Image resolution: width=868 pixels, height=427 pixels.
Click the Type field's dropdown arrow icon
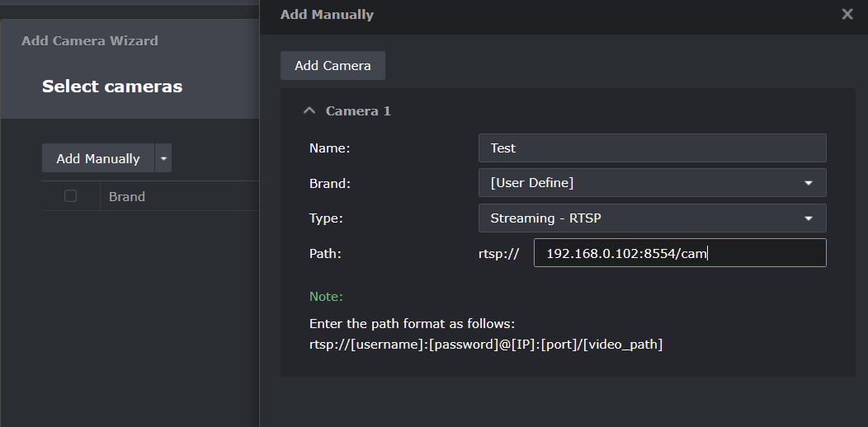pos(809,218)
